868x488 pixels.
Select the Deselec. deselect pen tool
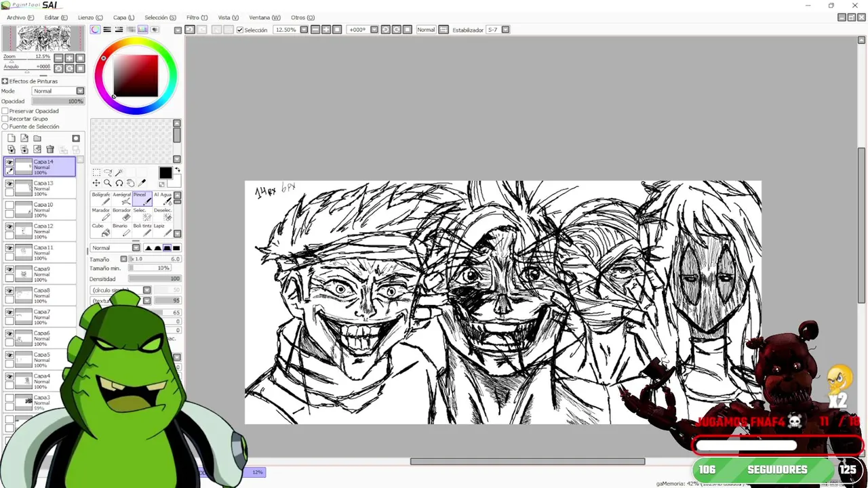(163, 214)
